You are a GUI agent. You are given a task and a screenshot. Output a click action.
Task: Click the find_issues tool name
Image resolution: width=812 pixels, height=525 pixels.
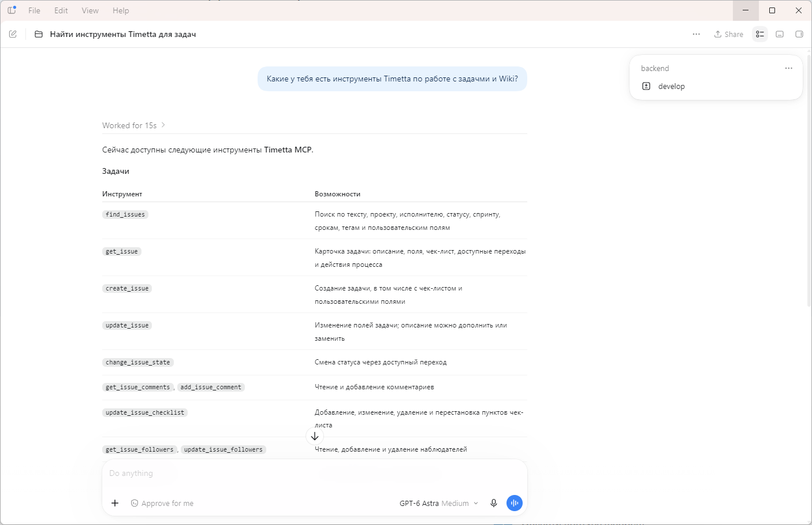pos(125,214)
